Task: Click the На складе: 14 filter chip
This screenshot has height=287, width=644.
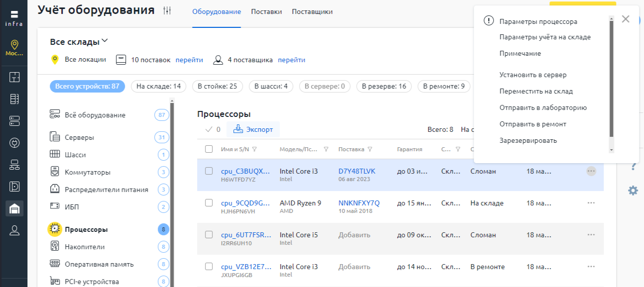Action: [158, 86]
